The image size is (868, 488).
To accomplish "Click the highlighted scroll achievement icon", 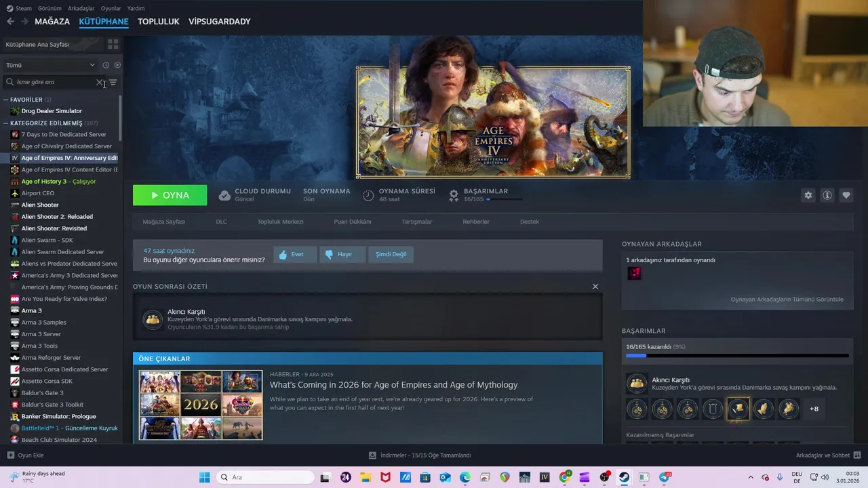I will (x=738, y=409).
